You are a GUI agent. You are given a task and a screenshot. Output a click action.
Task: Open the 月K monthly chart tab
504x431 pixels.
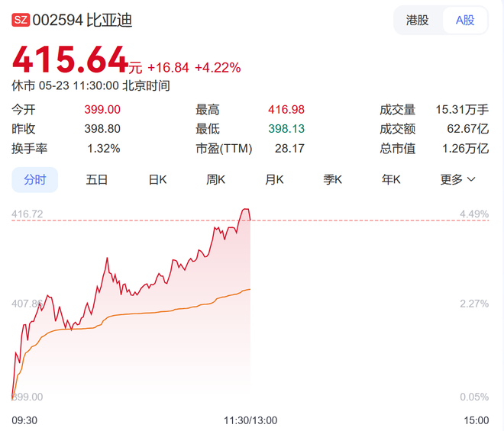[274, 180]
